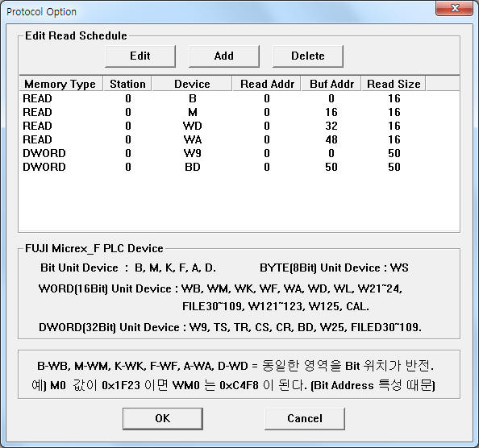Select the Read Size column header
This screenshot has width=479, height=448.
(394, 84)
